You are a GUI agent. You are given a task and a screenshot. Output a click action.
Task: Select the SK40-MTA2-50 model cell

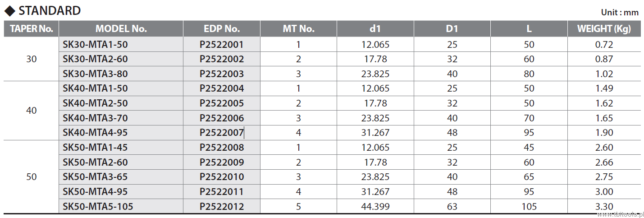[95, 103]
